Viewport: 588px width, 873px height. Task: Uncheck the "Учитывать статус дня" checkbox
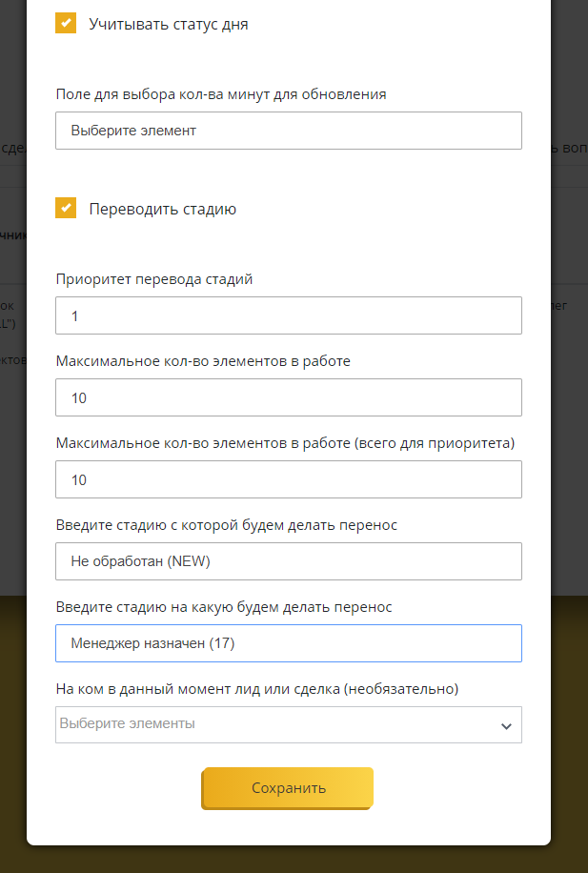(x=66, y=24)
